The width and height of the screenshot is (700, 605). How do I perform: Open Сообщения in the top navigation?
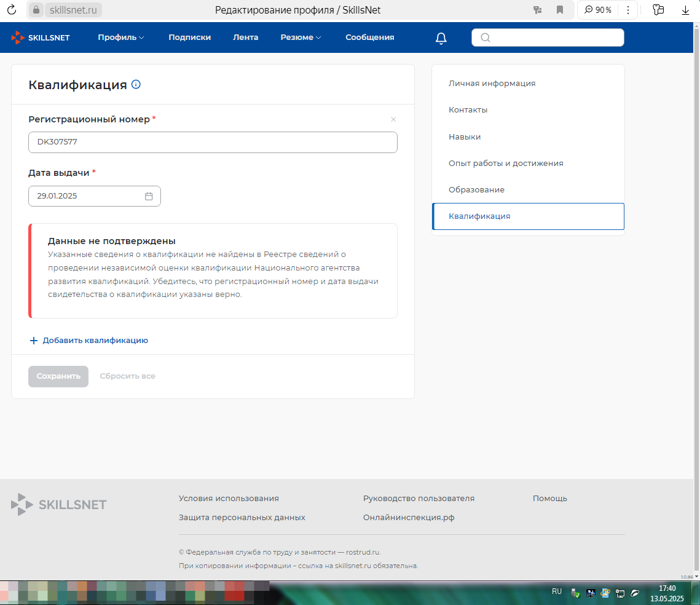coord(369,38)
